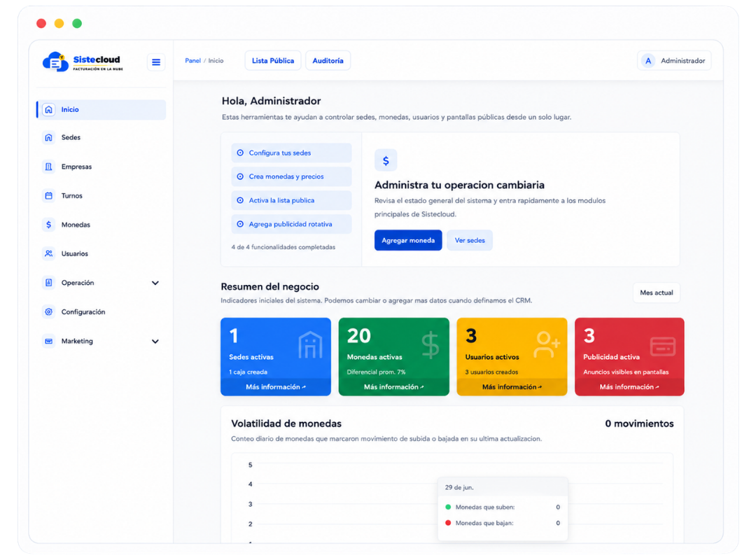Click the Usuarios people icon
This screenshot has width=756, height=560.
(x=49, y=253)
